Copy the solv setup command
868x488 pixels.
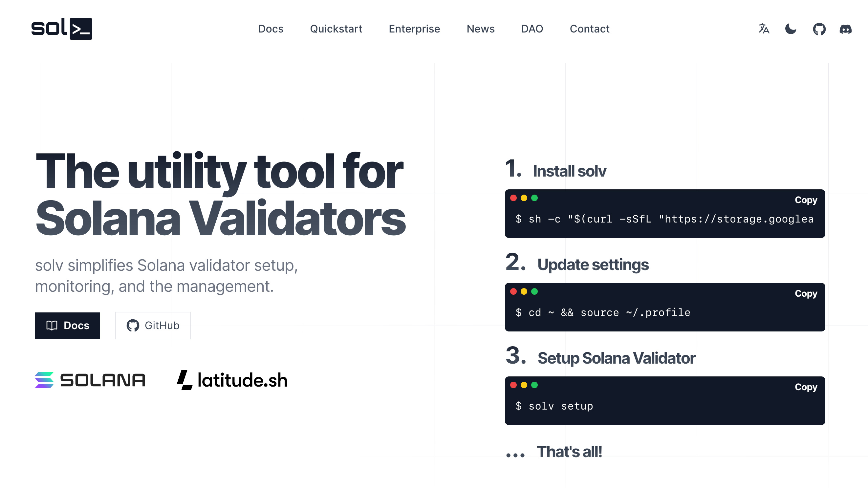pos(806,387)
